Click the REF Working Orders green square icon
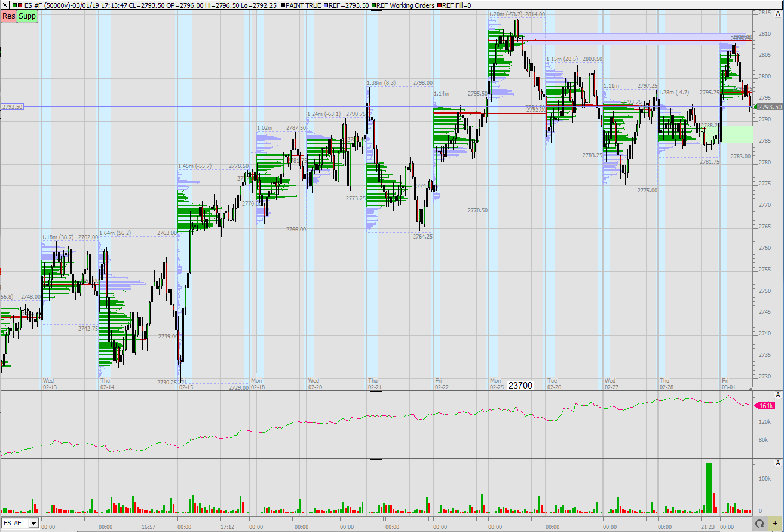The image size is (784, 532). (373, 5)
